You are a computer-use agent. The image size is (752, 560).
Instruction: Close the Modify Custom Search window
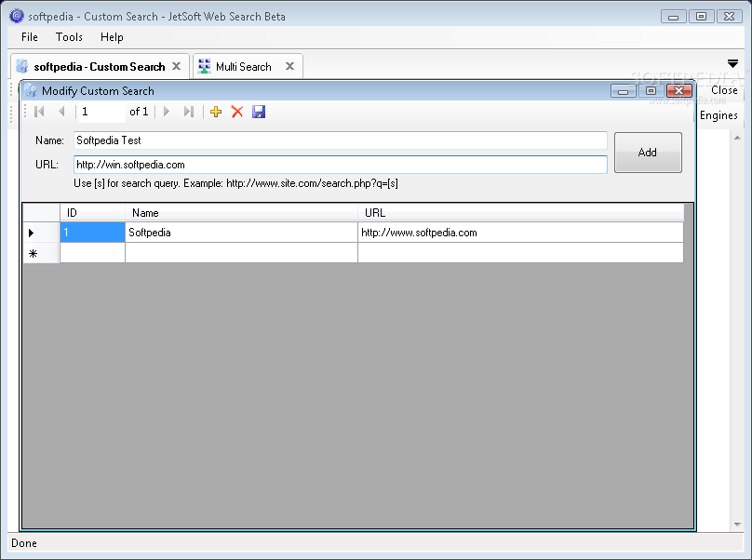coord(679,90)
